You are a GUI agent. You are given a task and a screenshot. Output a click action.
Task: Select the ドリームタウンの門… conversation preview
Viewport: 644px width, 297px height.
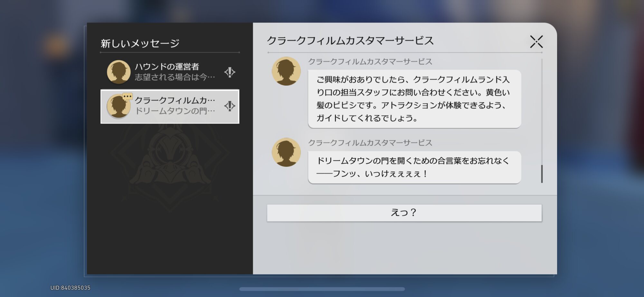click(x=175, y=111)
